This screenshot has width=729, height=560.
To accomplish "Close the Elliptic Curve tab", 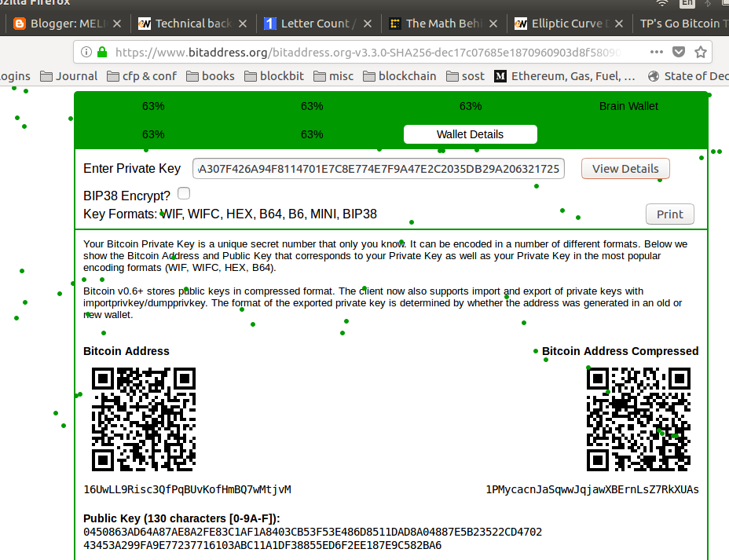I will [619, 24].
